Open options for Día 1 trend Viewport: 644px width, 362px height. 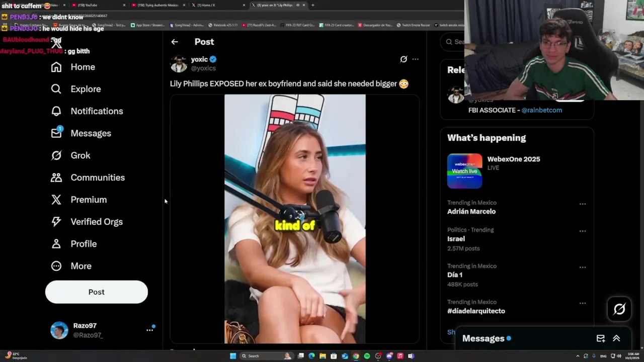coord(583,267)
